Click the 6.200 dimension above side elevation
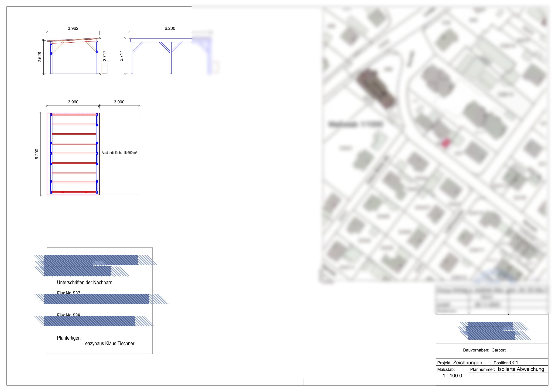Image resolution: width=555 pixels, height=392 pixels. [x=170, y=28]
